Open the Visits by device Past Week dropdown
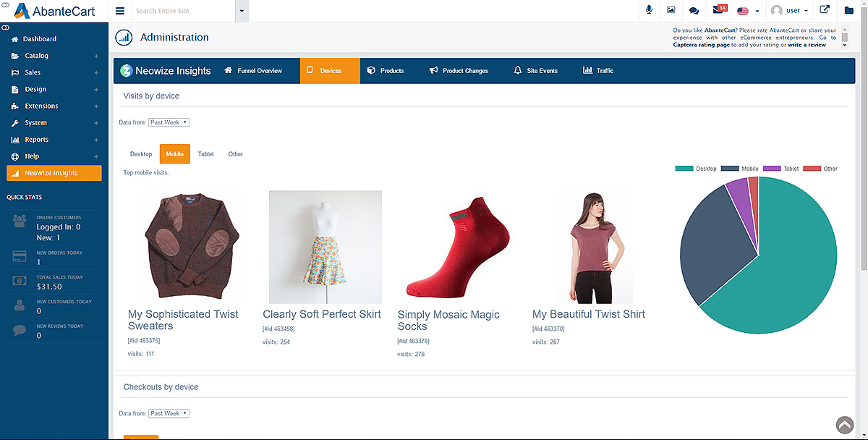This screenshot has height=440, width=868. click(169, 122)
